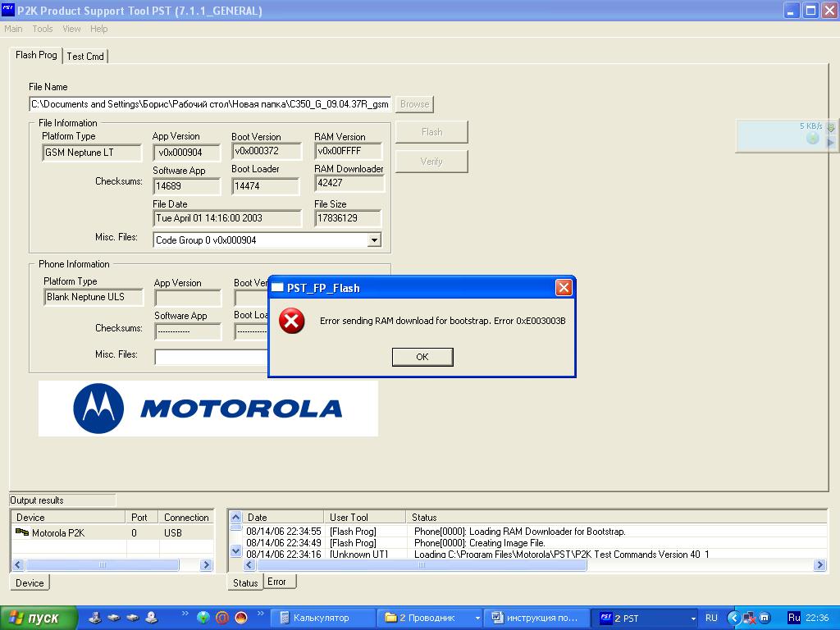This screenshot has height=630, width=840.
Task: Click App Version value v0x000904
Action: click(186, 153)
